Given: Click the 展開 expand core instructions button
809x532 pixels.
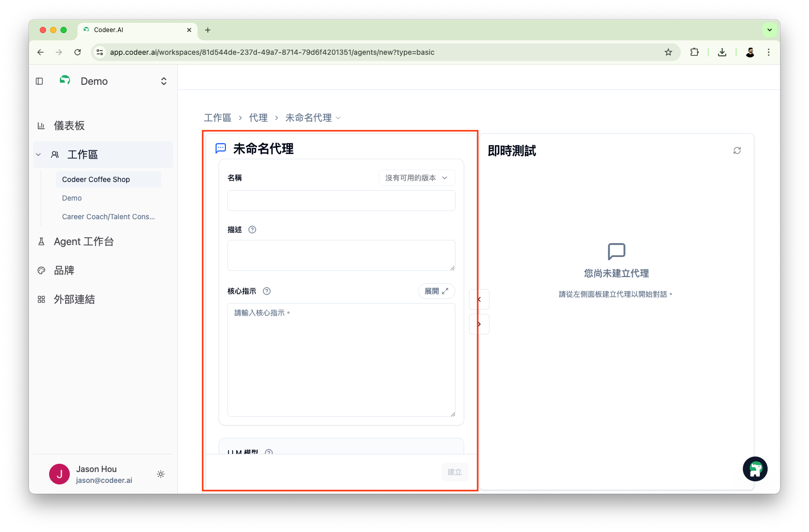Looking at the screenshot, I should click(x=436, y=291).
